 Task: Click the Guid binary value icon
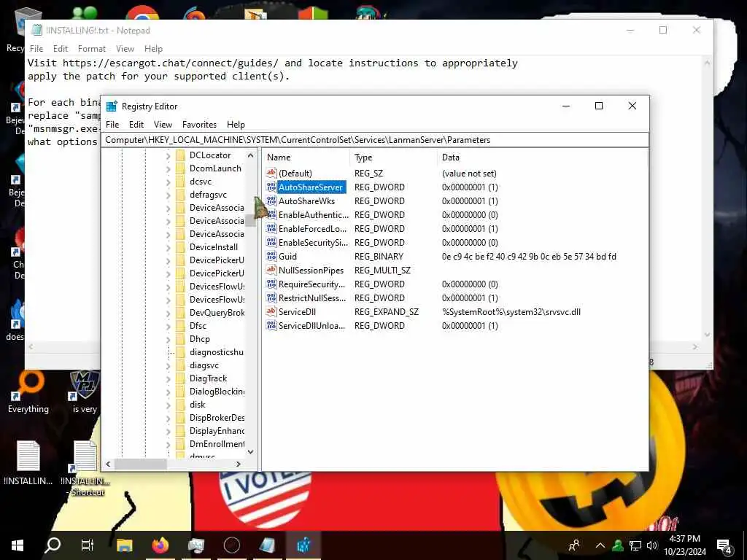click(x=271, y=256)
